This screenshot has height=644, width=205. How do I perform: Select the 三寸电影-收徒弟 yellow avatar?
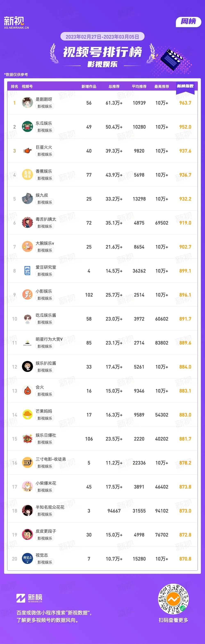(27, 463)
